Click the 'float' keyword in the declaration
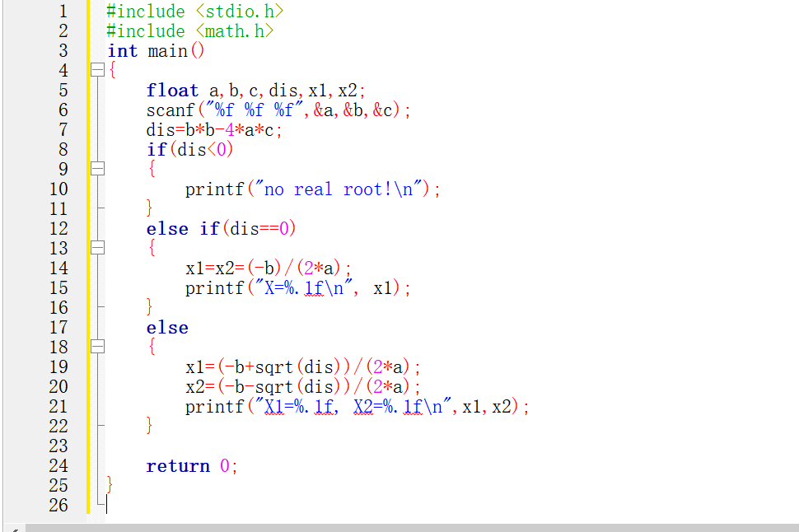 click(x=172, y=91)
